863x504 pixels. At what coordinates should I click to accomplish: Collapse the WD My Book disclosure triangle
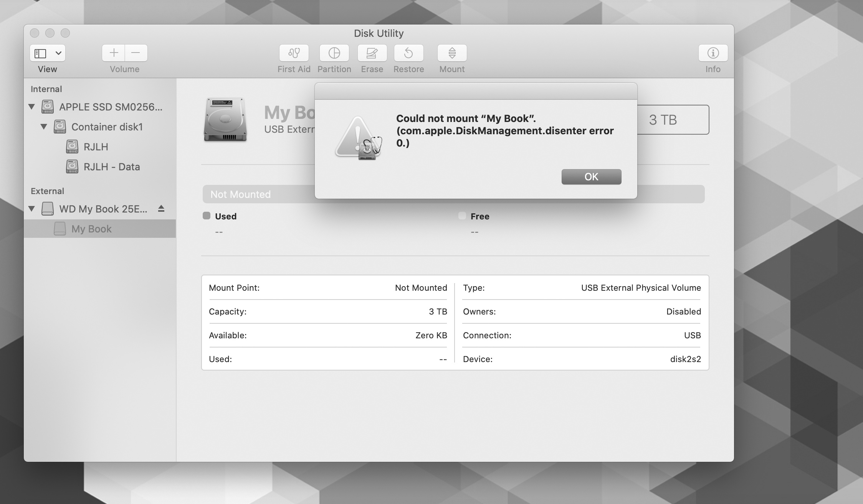tap(32, 209)
